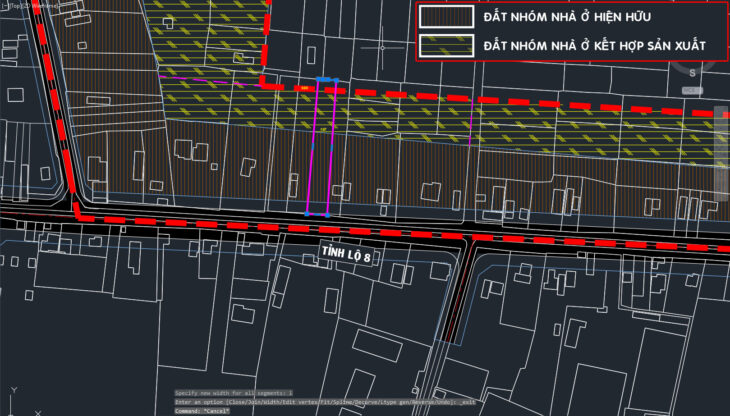Select the ĐẤT NHÓM NHÀ Ở HIỆN HỮU legend text

[x=567, y=17]
